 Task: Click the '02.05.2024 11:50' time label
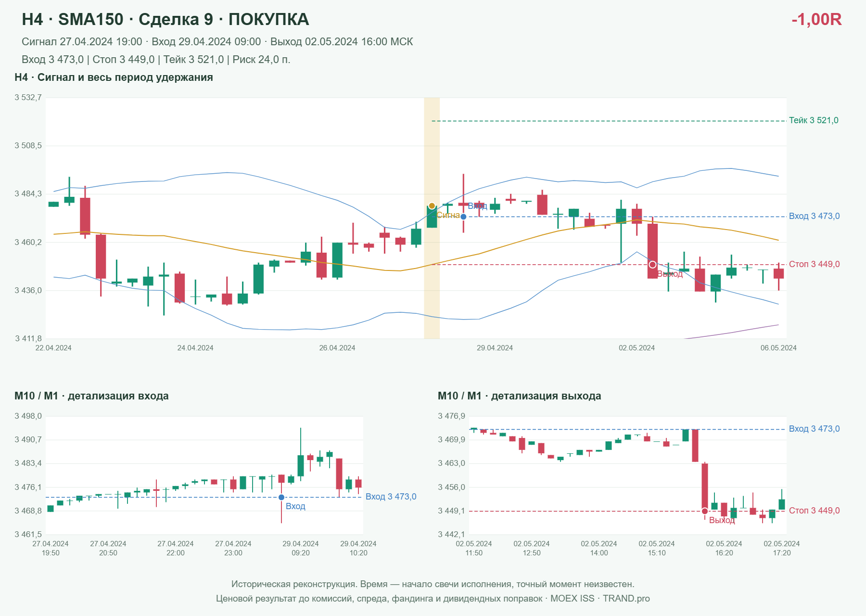tap(474, 548)
